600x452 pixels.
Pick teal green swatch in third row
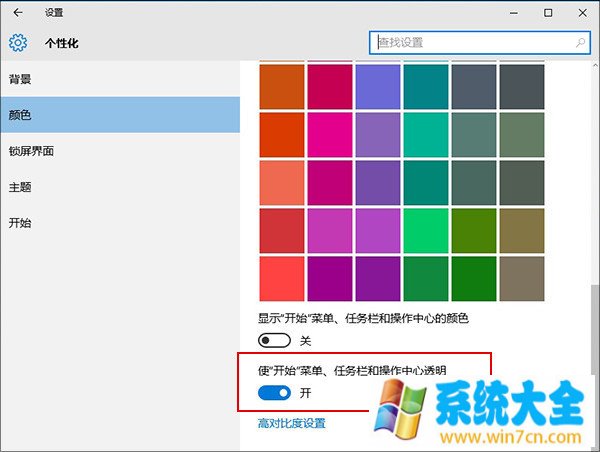pos(426,183)
